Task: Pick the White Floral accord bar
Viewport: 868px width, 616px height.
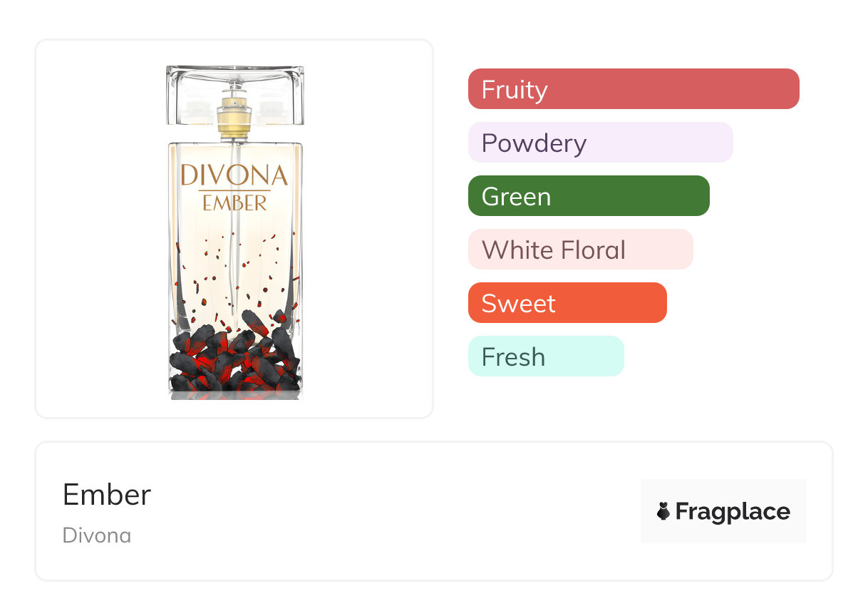Action: (580, 250)
